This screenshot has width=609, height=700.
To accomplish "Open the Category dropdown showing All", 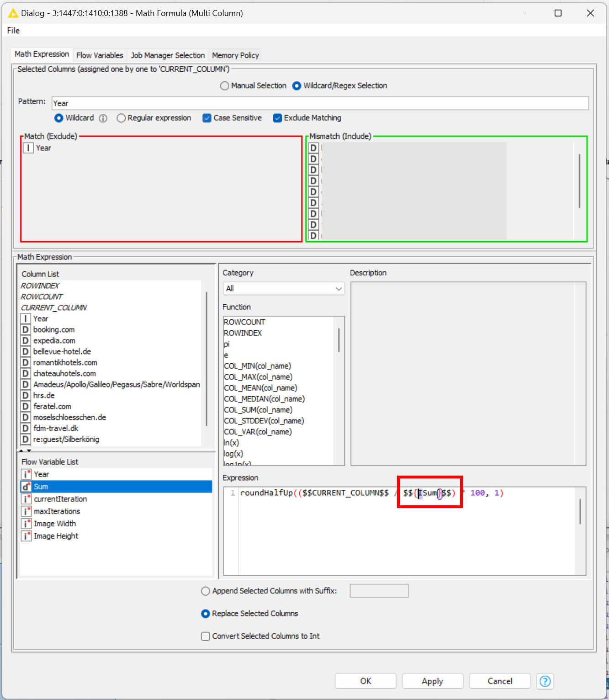I will tap(284, 288).
